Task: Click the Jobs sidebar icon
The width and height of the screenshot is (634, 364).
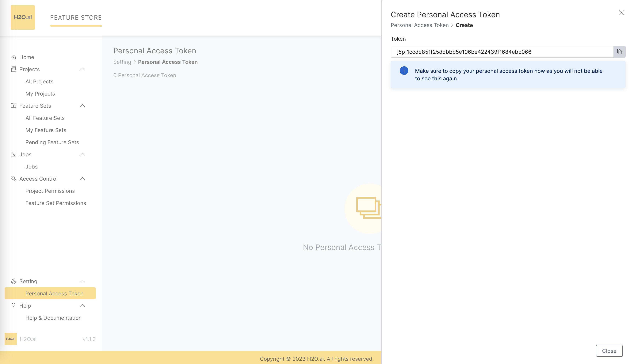Action: (x=14, y=154)
